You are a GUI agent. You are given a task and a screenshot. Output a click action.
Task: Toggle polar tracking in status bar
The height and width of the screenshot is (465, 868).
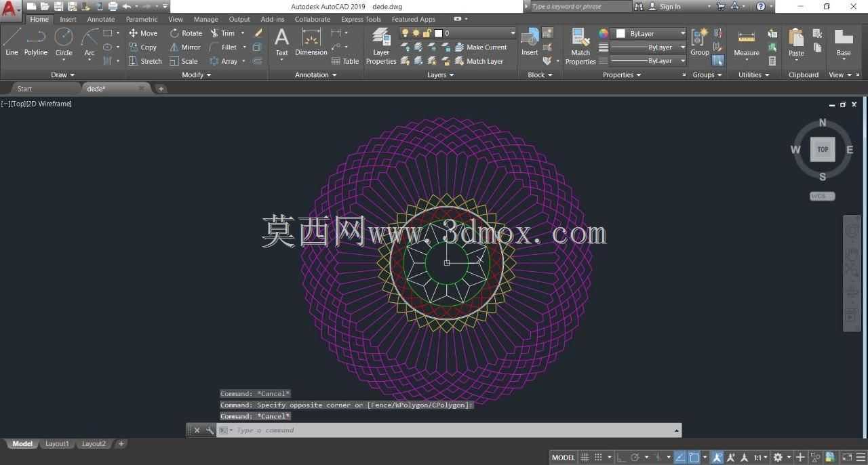point(635,458)
